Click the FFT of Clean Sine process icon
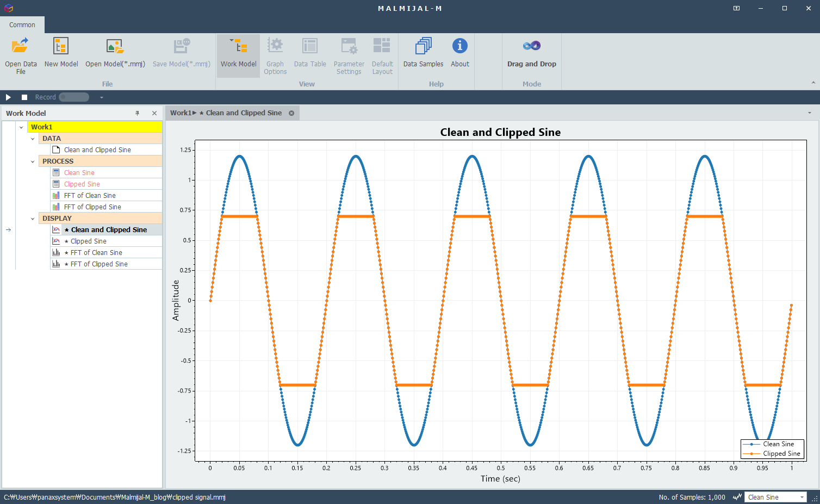Screen dimensions: 820x504 (x=56, y=195)
